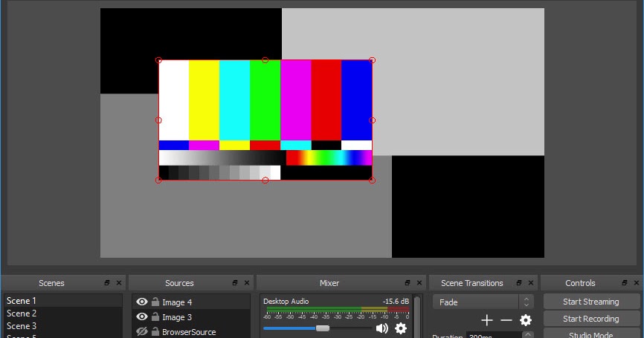
Task: Click the top-right resize handle of color bars
Action: coord(372,60)
